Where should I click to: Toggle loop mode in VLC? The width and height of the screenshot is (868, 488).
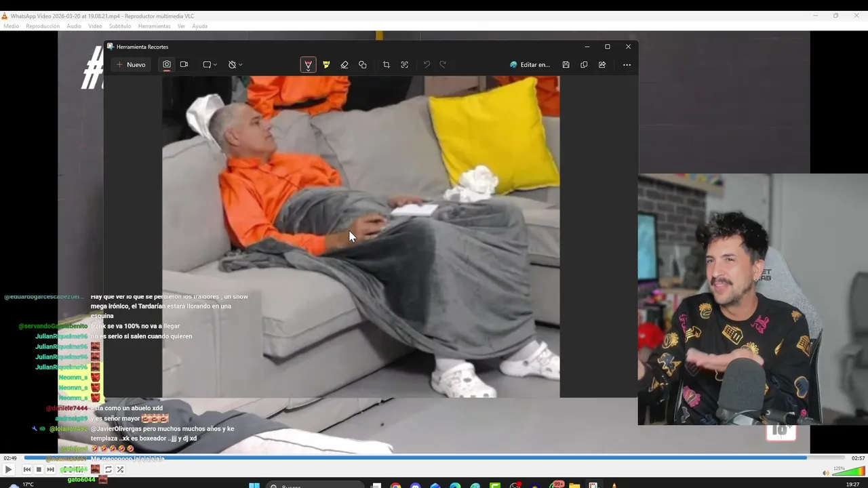pos(108,469)
